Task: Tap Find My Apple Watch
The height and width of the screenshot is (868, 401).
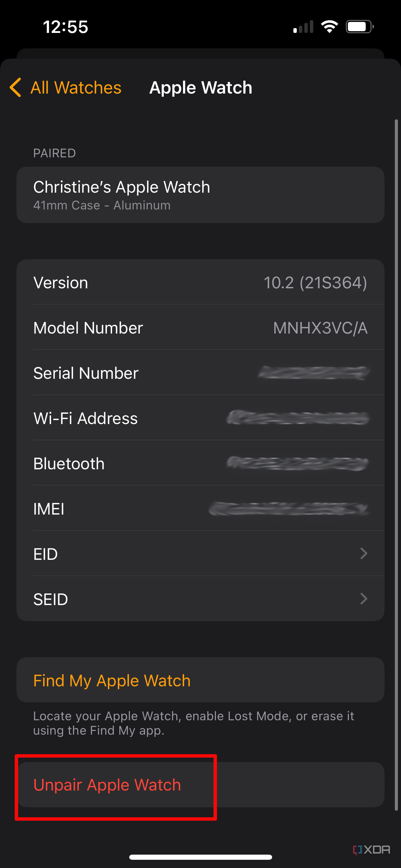Action: point(112,680)
